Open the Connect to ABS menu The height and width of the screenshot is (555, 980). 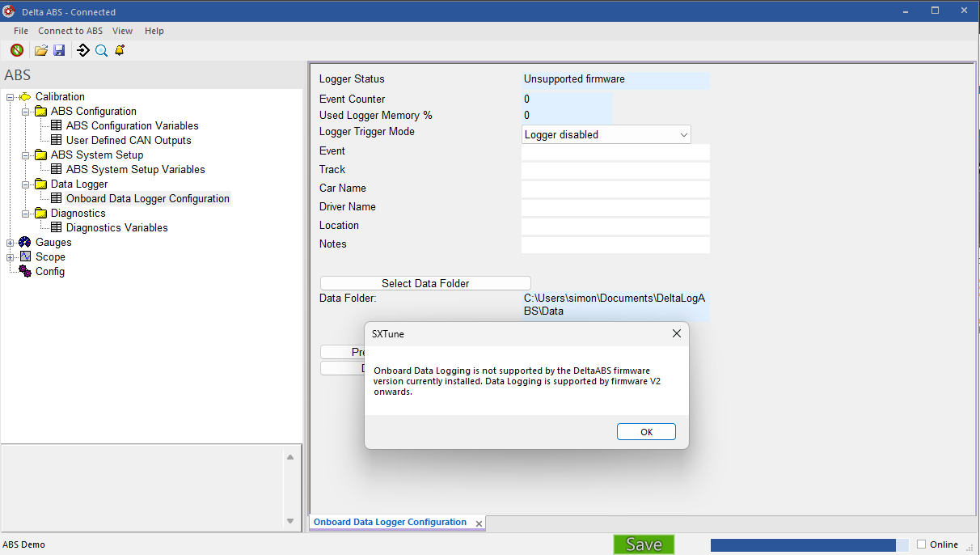point(70,31)
